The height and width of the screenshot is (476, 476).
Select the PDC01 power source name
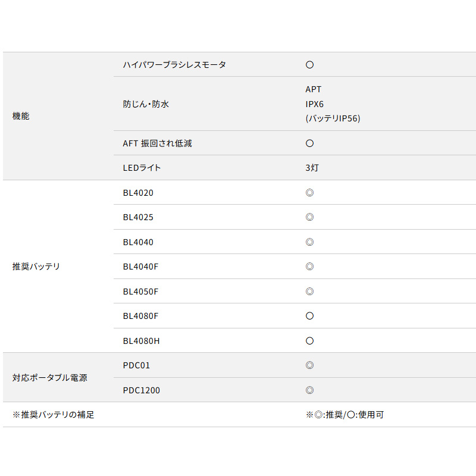136,365
